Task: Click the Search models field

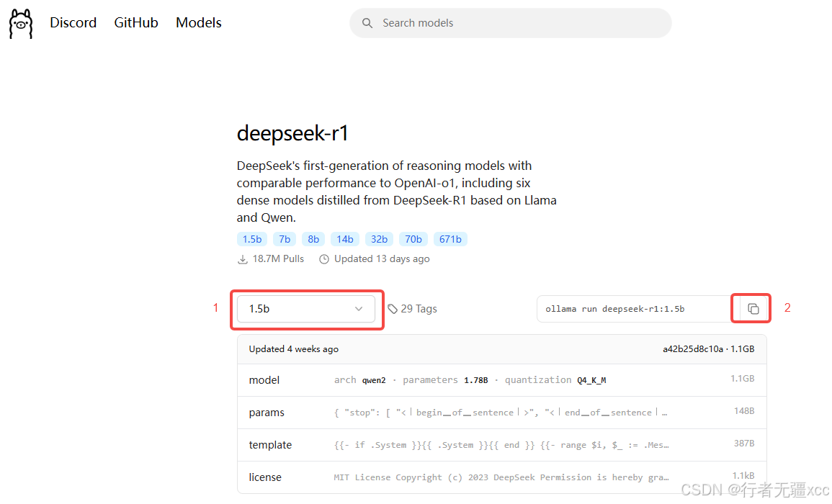Action: coord(511,23)
